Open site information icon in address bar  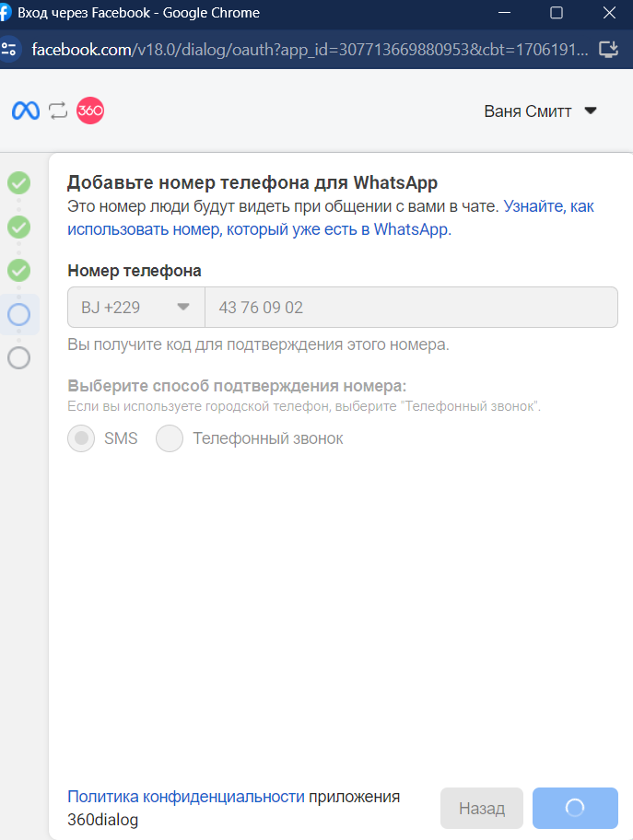[x=9, y=50]
